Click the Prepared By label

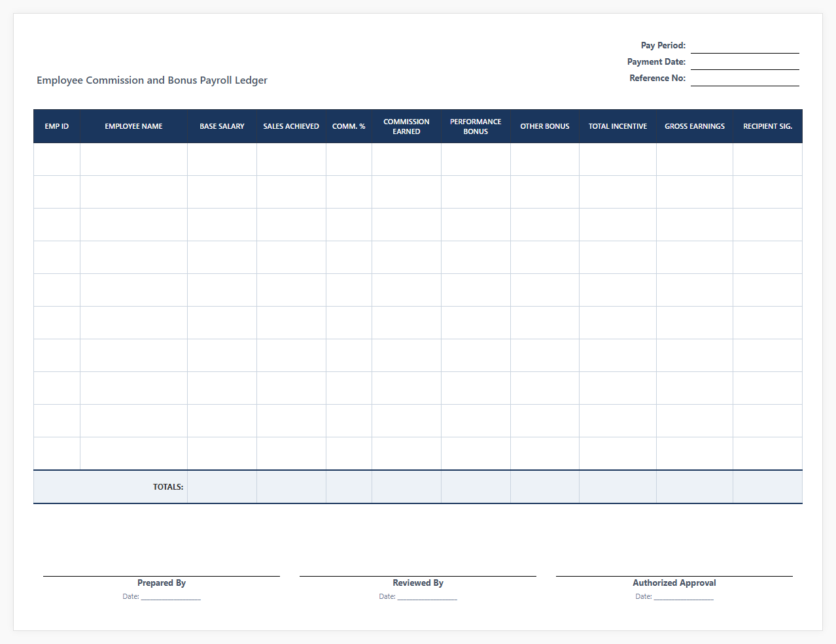click(162, 583)
